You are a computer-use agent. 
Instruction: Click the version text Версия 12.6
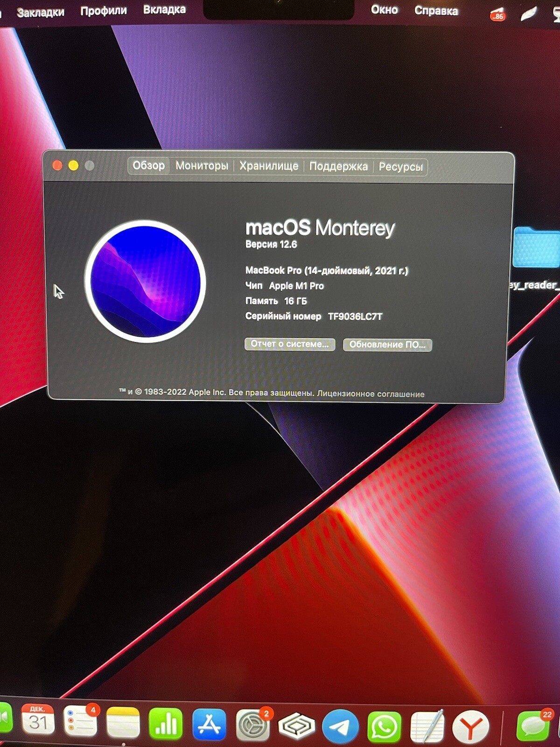tap(271, 244)
